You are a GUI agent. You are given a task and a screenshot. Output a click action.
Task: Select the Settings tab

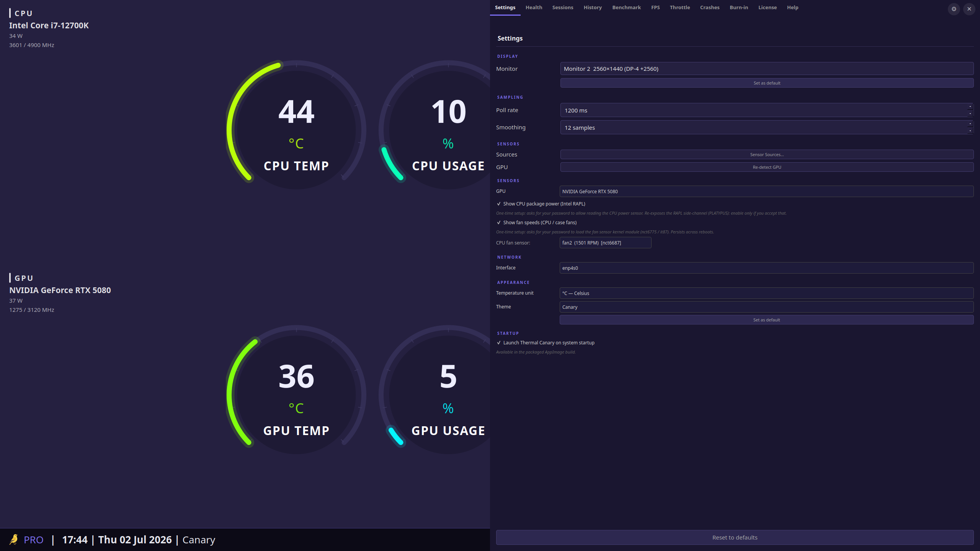[x=505, y=8]
